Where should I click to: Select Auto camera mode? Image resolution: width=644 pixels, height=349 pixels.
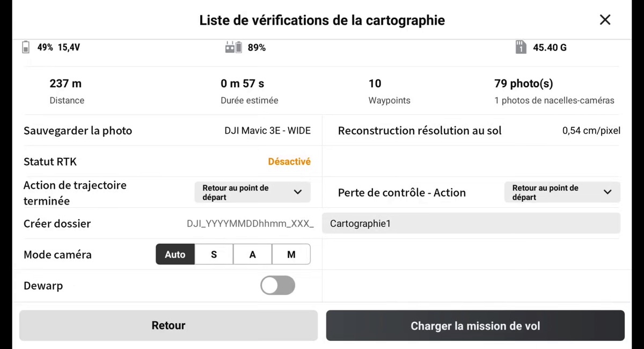click(x=175, y=255)
